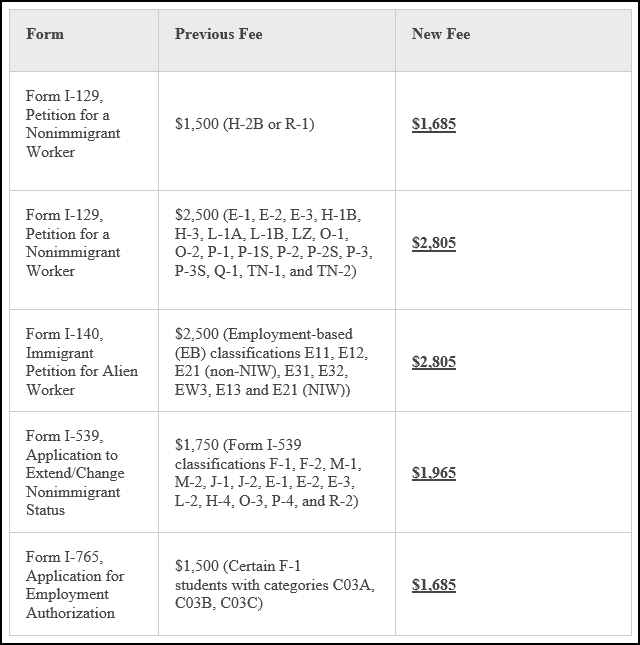The width and height of the screenshot is (640, 645).
Task: Click the $1,685 new fee link for Form I-765
Action: pyautogui.click(x=433, y=584)
